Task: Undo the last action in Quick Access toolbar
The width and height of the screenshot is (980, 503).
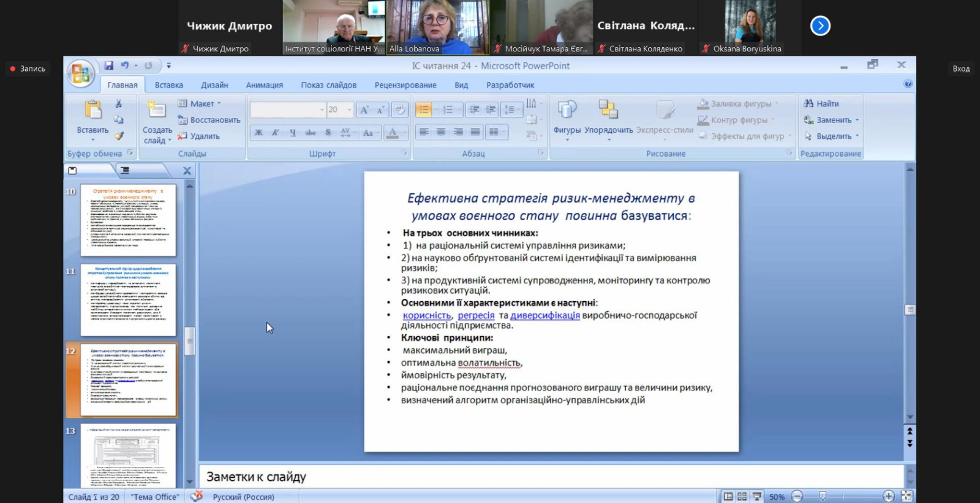Action: click(x=124, y=65)
